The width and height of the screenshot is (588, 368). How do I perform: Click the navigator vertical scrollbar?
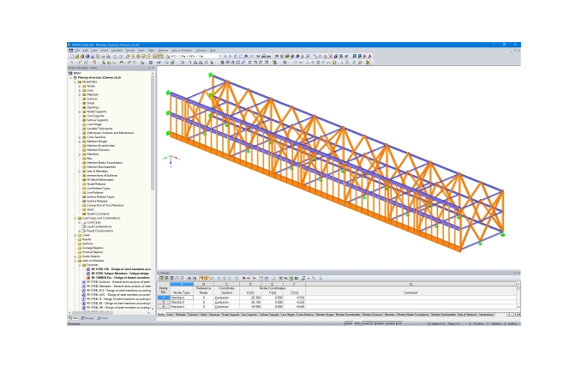click(x=153, y=133)
